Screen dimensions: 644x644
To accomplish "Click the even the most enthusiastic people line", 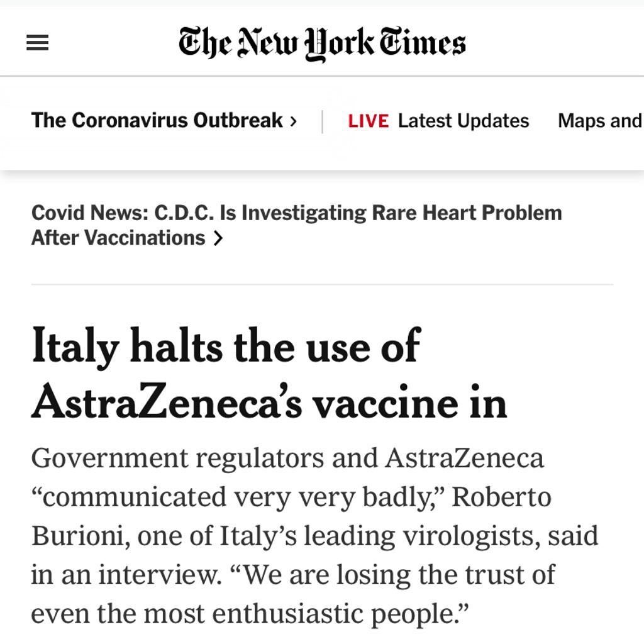I will tap(250, 614).
